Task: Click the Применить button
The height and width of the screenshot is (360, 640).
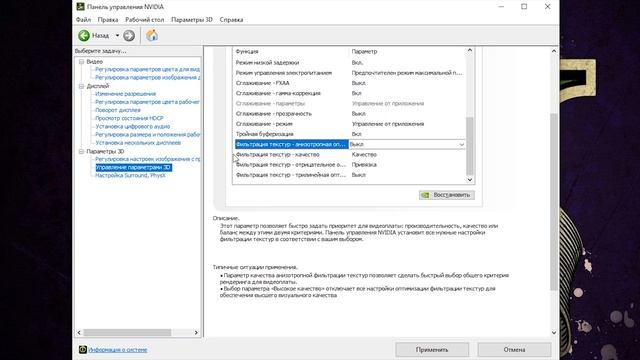Action: click(x=432, y=350)
